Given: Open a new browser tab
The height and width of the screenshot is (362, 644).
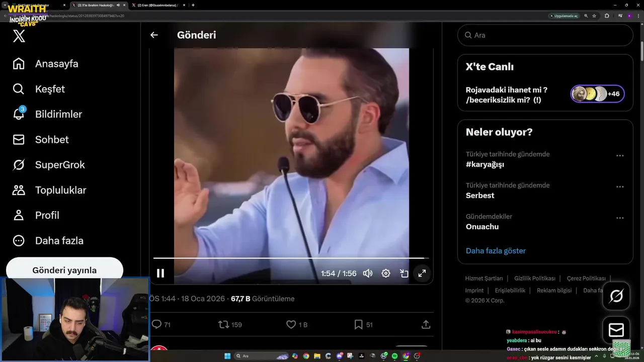Looking at the screenshot, I should click(193, 5).
